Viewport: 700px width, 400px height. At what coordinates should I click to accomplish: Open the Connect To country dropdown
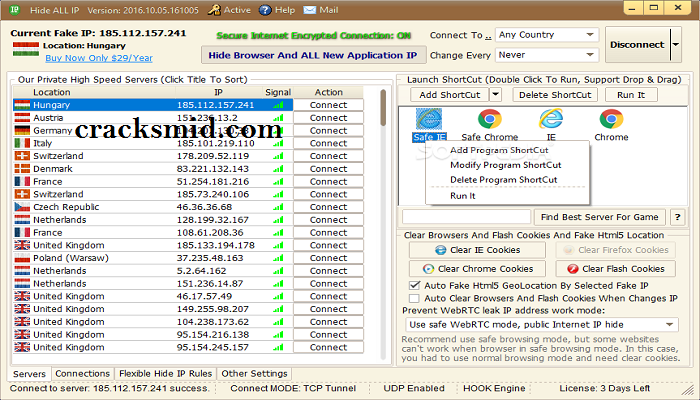pyautogui.click(x=547, y=35)
